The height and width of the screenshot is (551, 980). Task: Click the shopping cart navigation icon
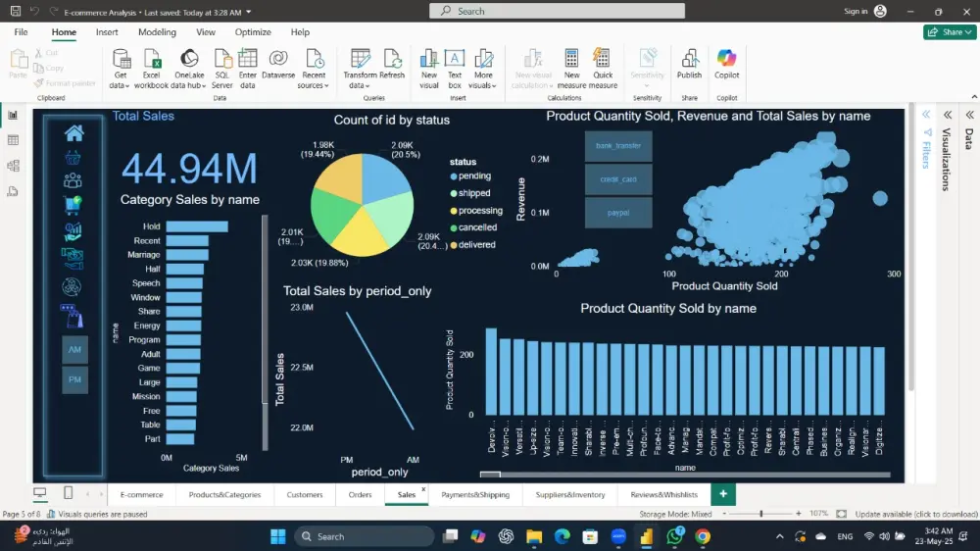point(73,205)
